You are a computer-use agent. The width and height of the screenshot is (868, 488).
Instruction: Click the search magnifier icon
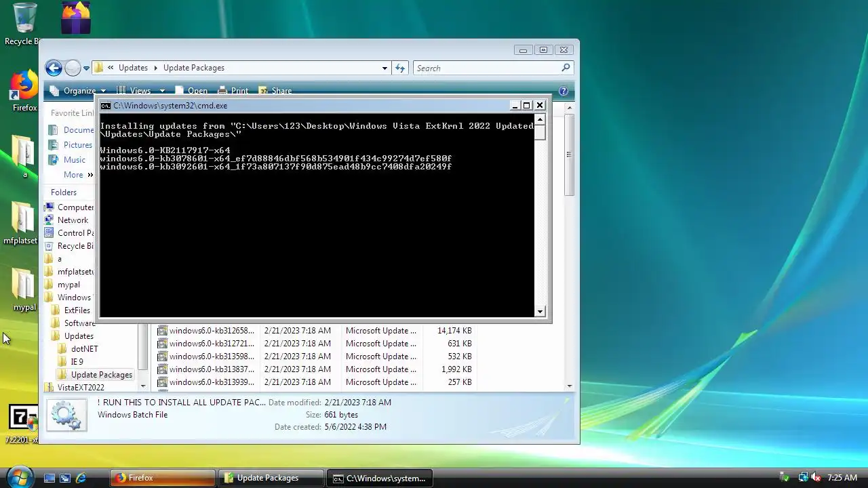566,68
